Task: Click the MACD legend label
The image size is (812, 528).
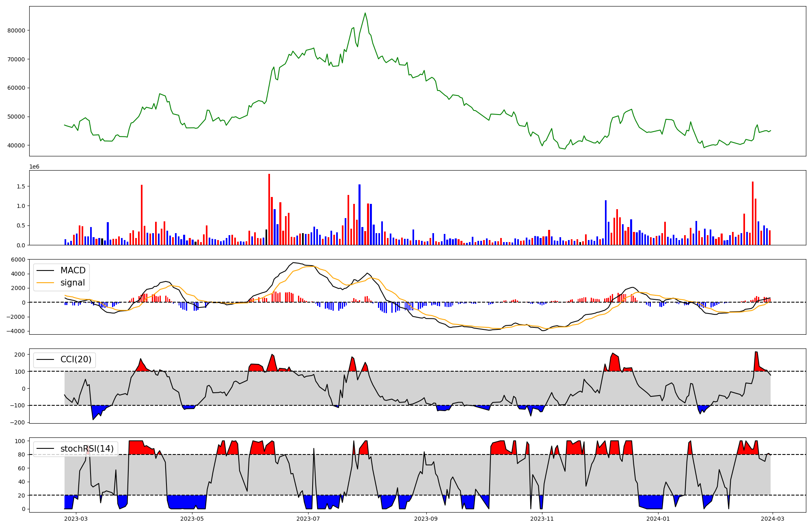Action: [73, 270]
